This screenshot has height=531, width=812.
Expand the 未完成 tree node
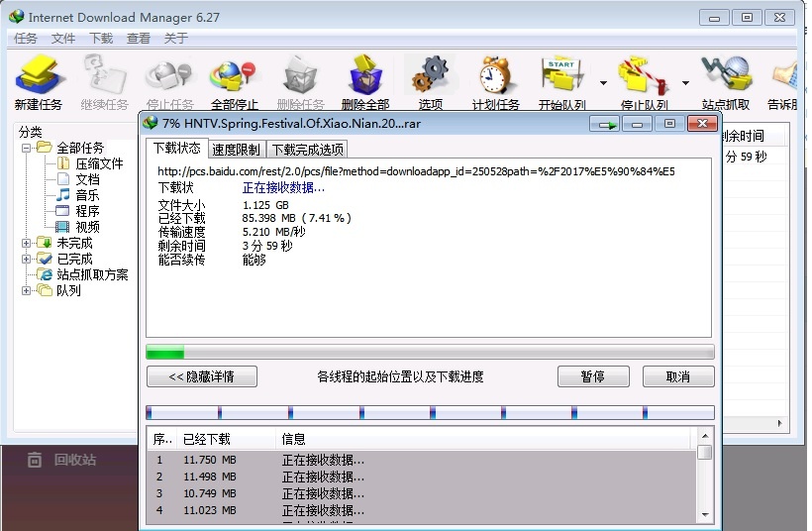(x=27, y=243)
